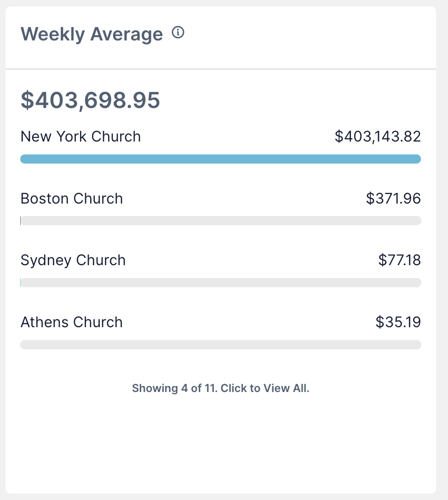The image size is (448, 500).
Task: Click the $403,143.82 New York amount
Action: pos(378,136)
